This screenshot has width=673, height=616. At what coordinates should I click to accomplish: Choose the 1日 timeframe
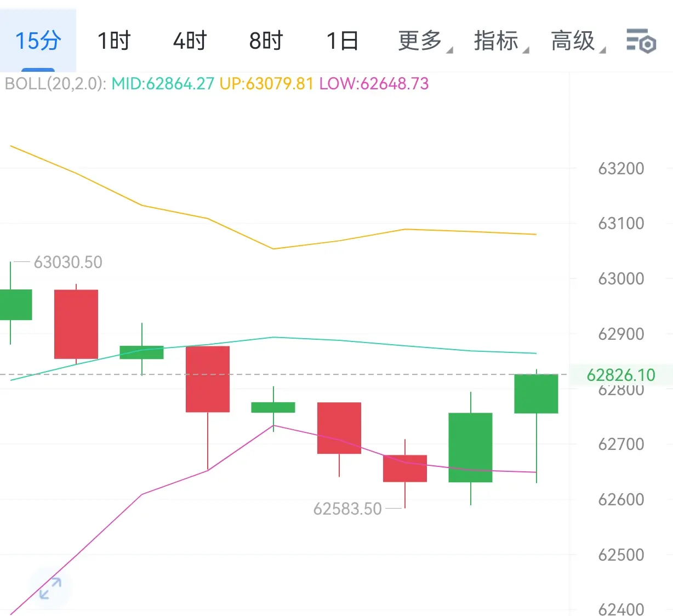[343, 41]
